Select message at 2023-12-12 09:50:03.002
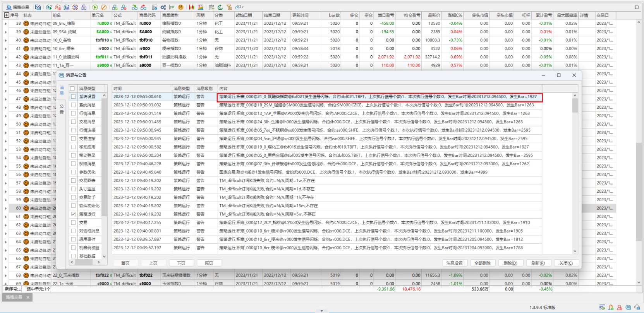The height and width of the screenshot is (313, 644). tap(327, 105)
